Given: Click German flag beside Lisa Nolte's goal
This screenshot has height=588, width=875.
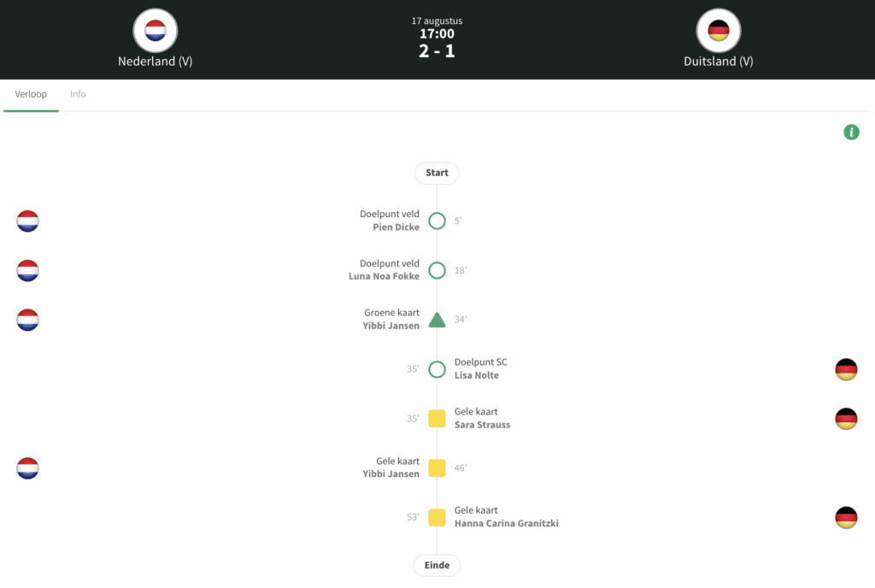Looking at the screenshot, I should pyautogui.click(x=846, y=369).
